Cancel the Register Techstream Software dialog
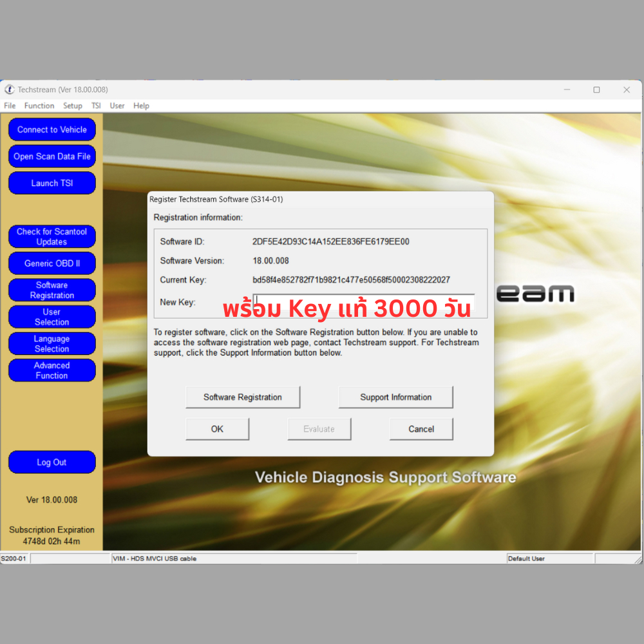The height and width of the screenshot is (644, 644). pyautogui.click(x=421, y=429)
